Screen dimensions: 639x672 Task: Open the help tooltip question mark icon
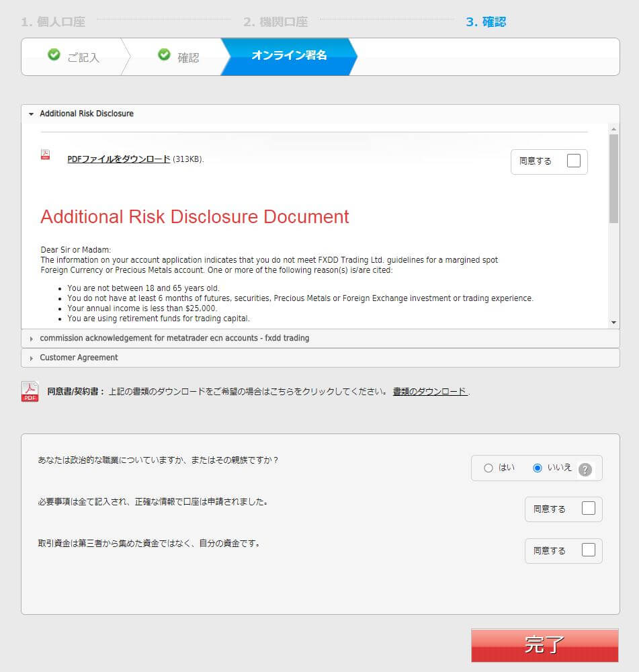[585, 468]
